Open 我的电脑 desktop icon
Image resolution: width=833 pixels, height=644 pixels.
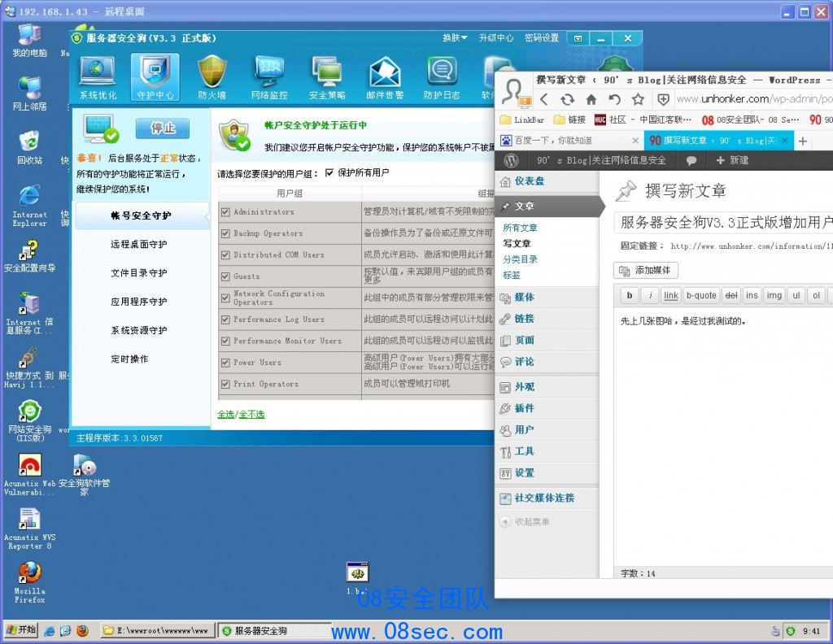pos(30,40)
